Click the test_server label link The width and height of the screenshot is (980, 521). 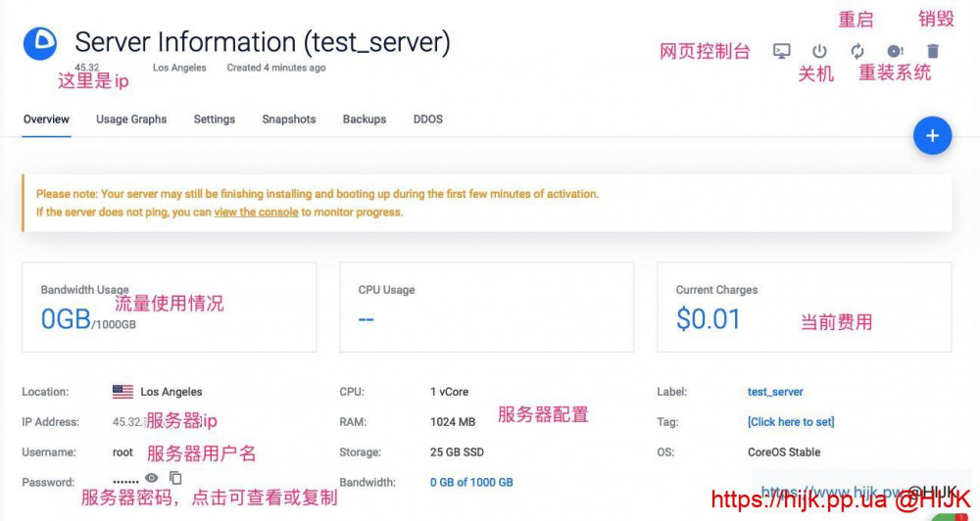tap(775, 392)
